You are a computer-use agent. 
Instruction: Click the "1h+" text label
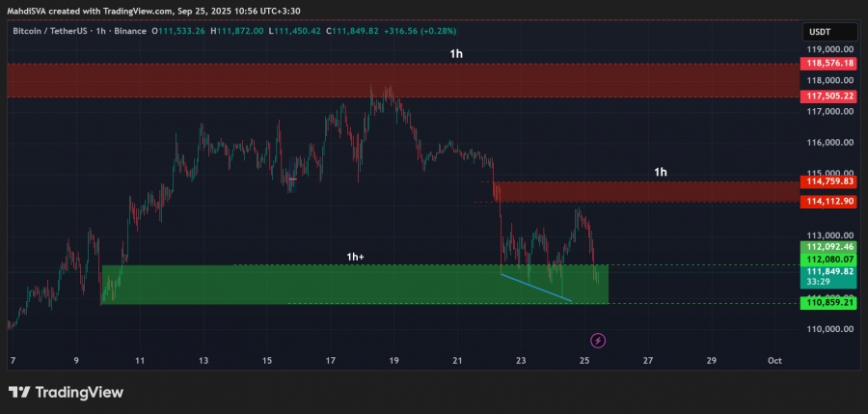click(x=356, y=257)
